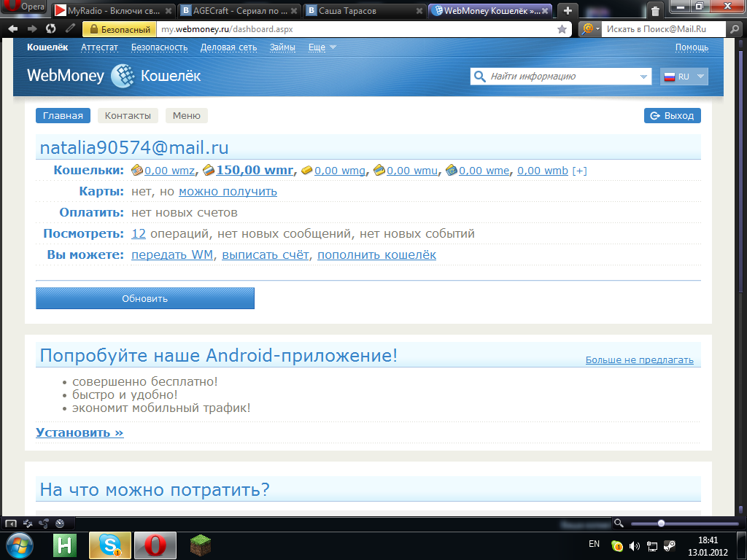The width and height of the screenshot is (747, 560).
Task: Go back with the browser back arrow
Action: click(13, 29)
